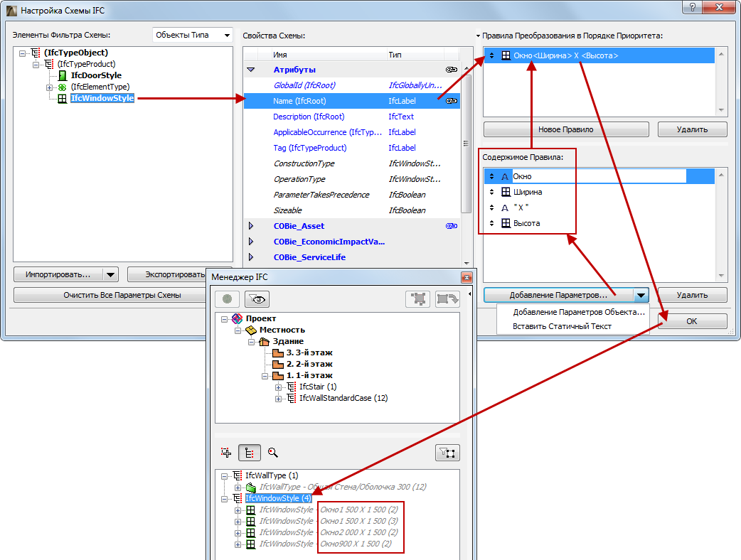The width and height of the screenshot is (741, 560).
Task: Select the rule Окно<Ширина> X <Высота>
Action: pyautogui.click(x=599, y=55)
